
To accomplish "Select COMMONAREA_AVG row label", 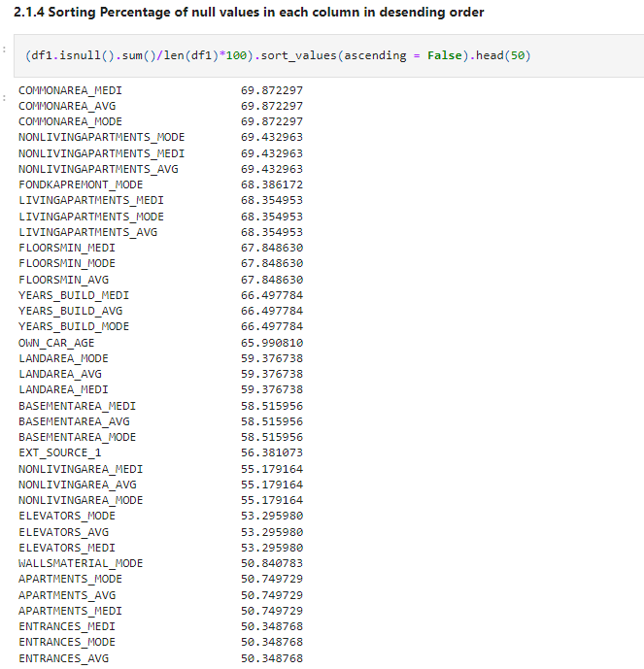I will point(67,106).
